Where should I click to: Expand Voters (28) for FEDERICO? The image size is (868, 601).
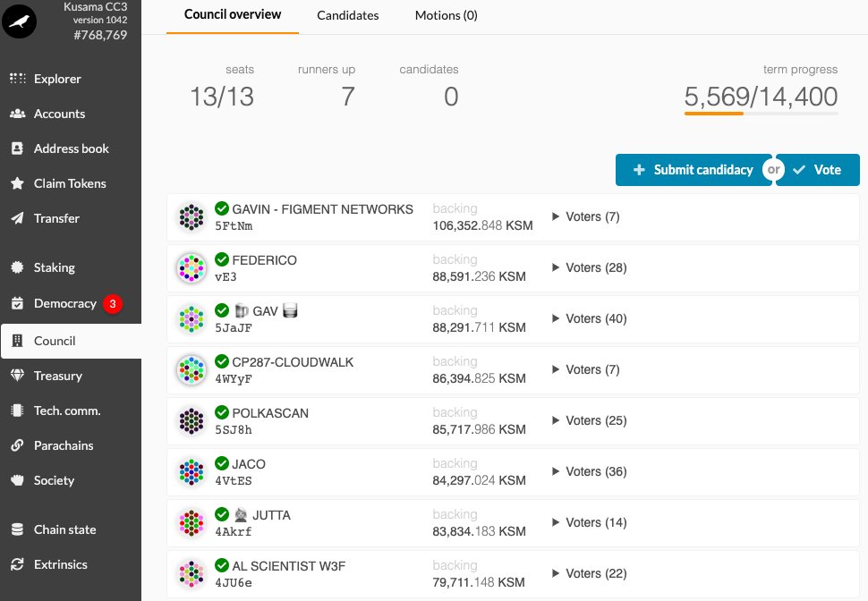(x=589, y=267)
